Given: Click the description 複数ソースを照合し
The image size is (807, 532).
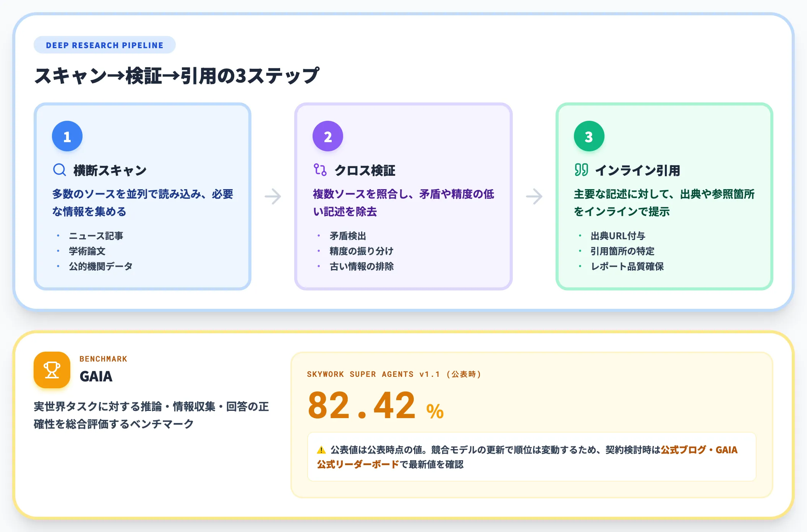Looking at the screenshot, I should coord(403,203).
